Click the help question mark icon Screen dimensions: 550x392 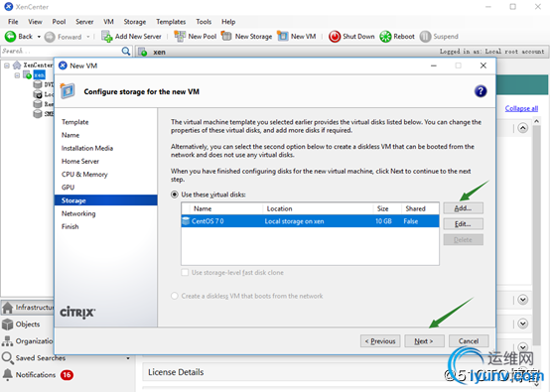481,91
